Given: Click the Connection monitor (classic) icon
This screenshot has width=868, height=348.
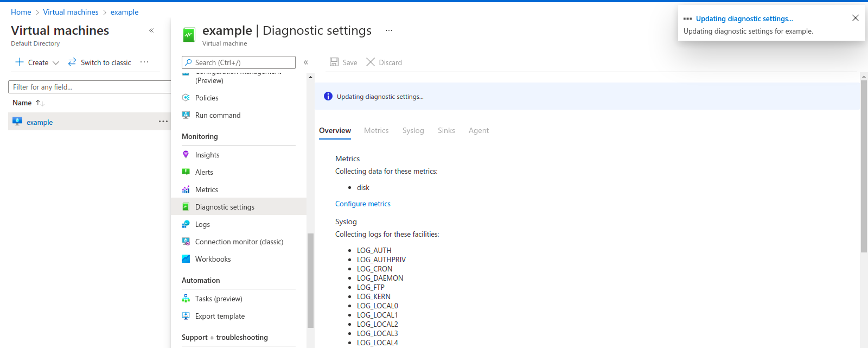Looking at the screenshot, I should tap(186, 242).
